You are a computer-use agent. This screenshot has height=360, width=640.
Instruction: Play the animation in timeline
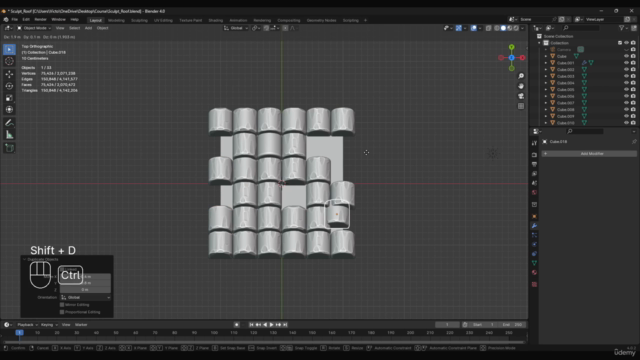(x=271, y=325)
